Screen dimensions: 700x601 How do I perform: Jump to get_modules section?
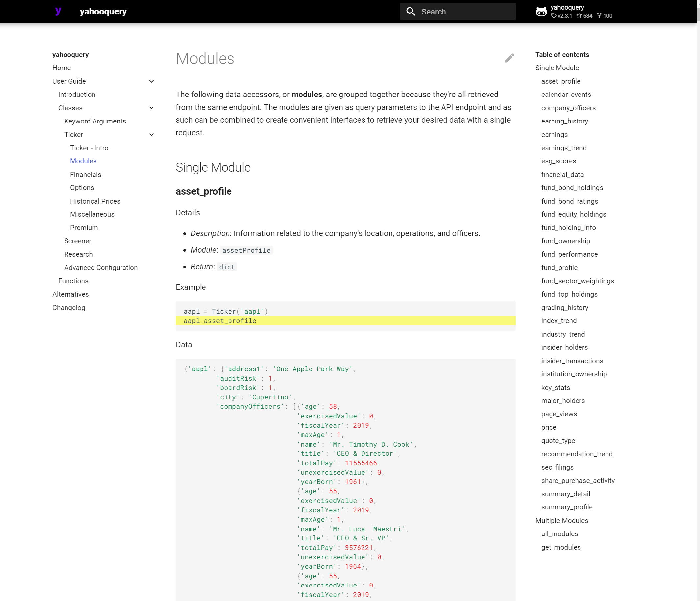(561, 548)
